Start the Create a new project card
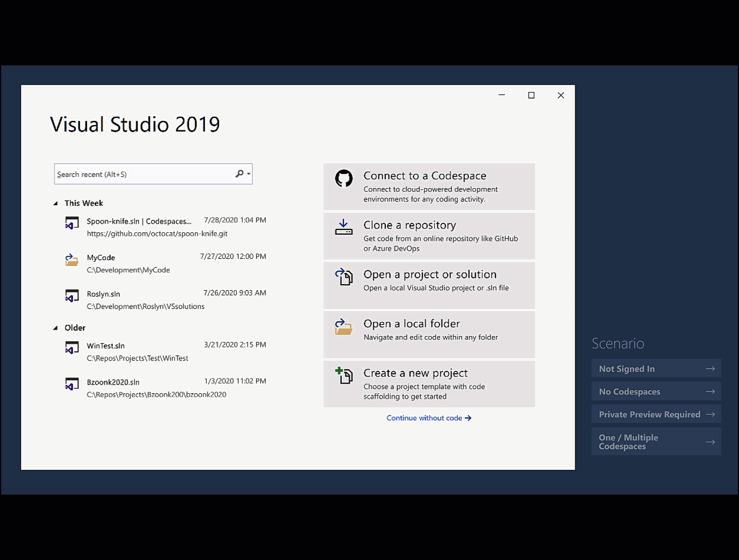Screen dimensions: 739x560 click(429, 384)
